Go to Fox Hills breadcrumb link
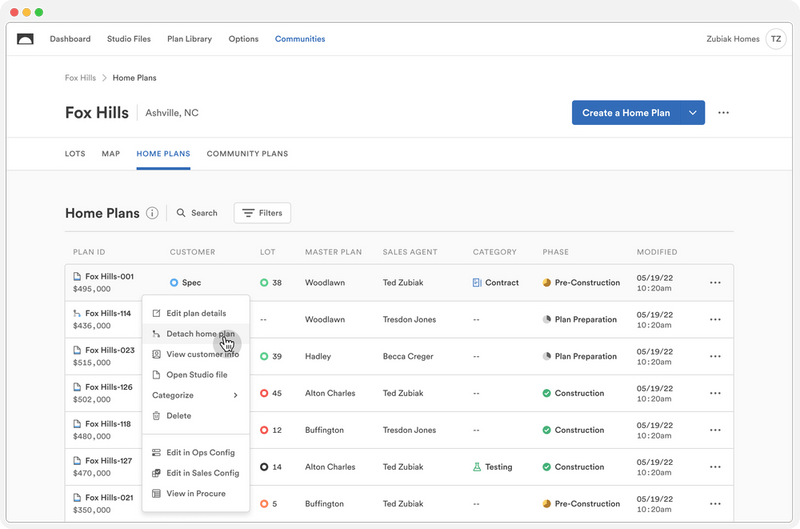800x529 pixels. (80, 78)
